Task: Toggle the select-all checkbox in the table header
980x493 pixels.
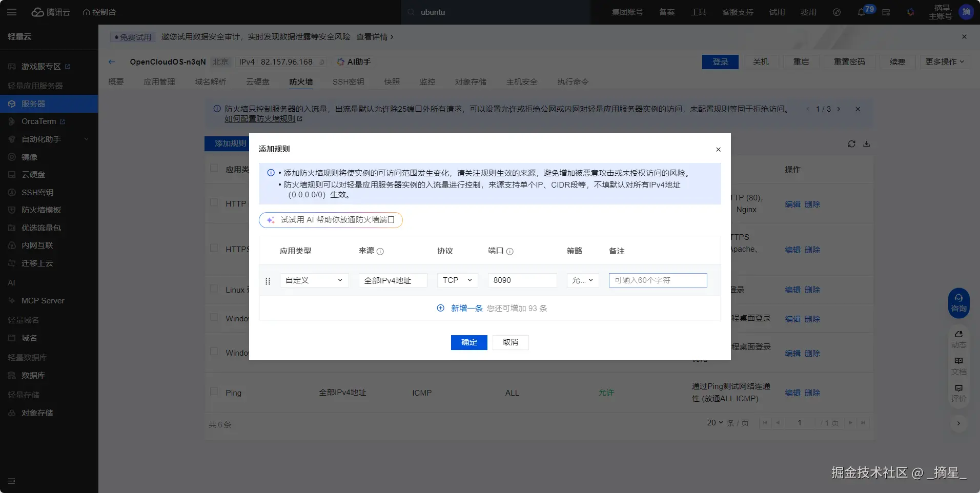Action: pyautogui.click(x=214, y=168)
